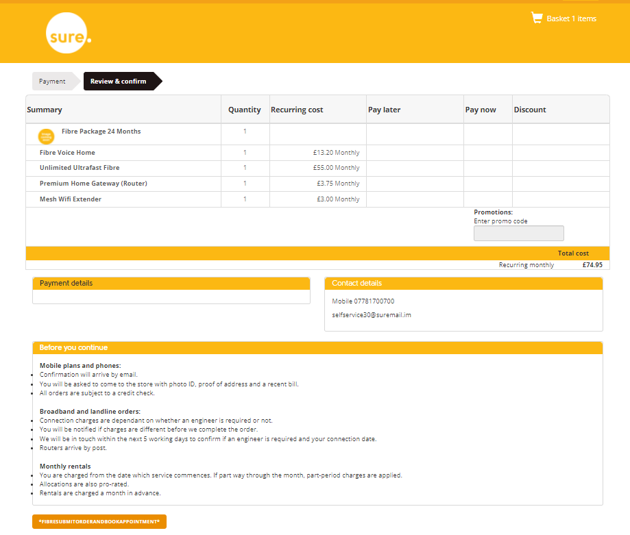Viewport: 630px width, 535px height.
Task: Click the selfservice30@suremail.im email address
Action: tap(371, 315)
